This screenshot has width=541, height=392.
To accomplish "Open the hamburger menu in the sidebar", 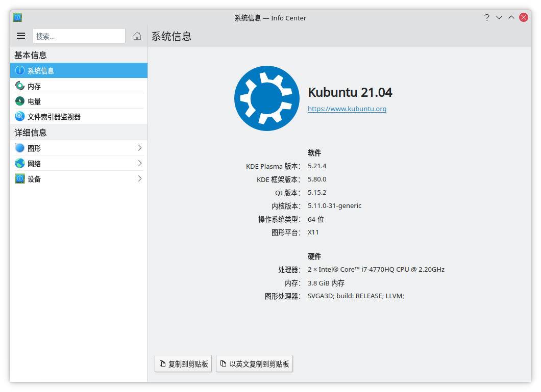I will (21, 36).
